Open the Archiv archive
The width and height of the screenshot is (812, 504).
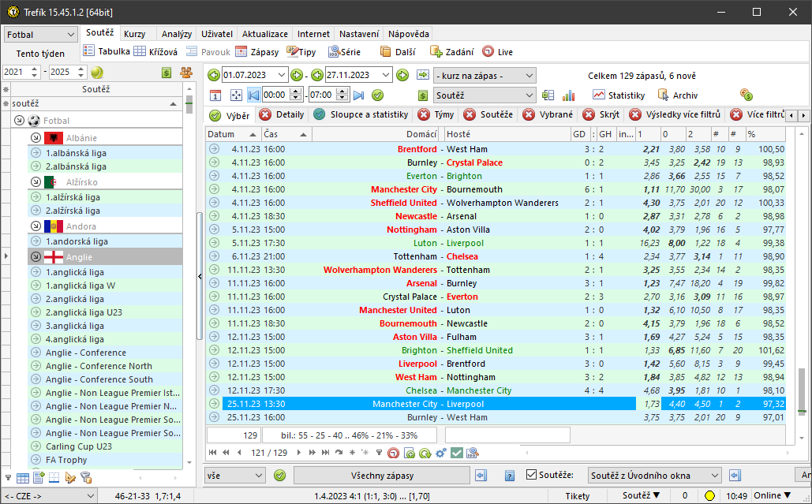pos(678,95)
